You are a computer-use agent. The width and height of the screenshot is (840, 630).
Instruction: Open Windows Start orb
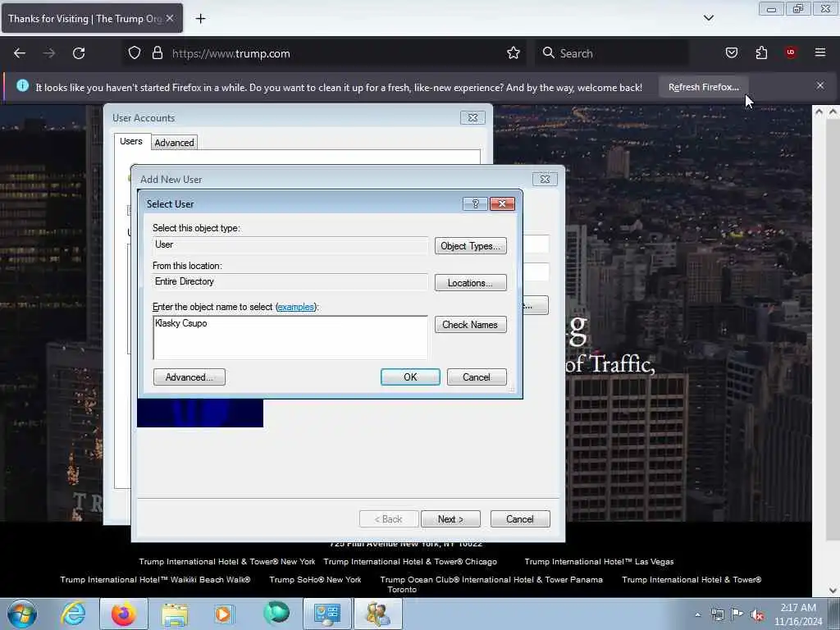(22, 614)
